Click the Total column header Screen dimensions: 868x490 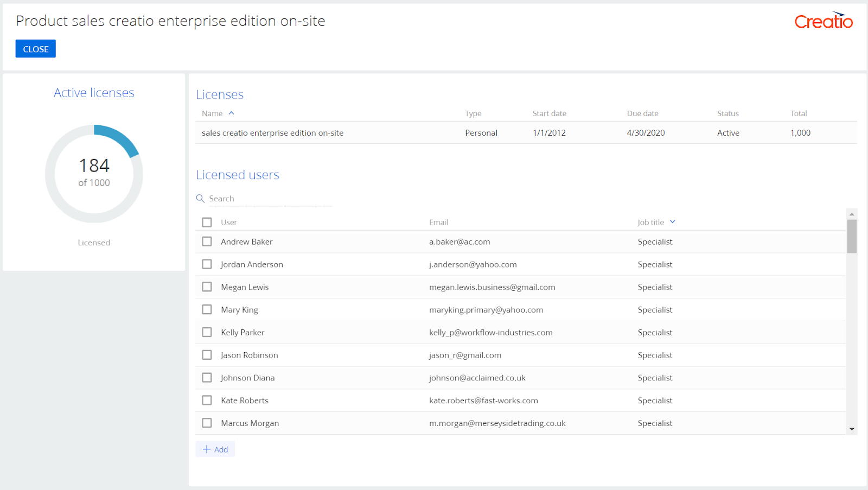799,113
